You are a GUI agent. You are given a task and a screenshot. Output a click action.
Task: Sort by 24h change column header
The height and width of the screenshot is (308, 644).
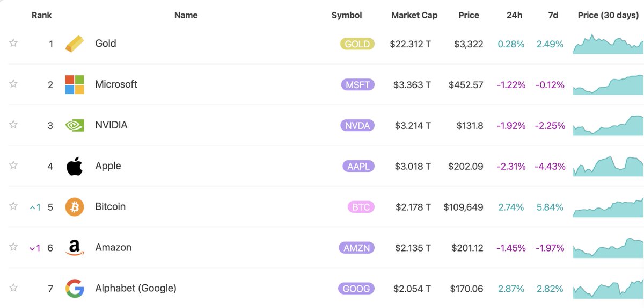click(x=514, y=15)
